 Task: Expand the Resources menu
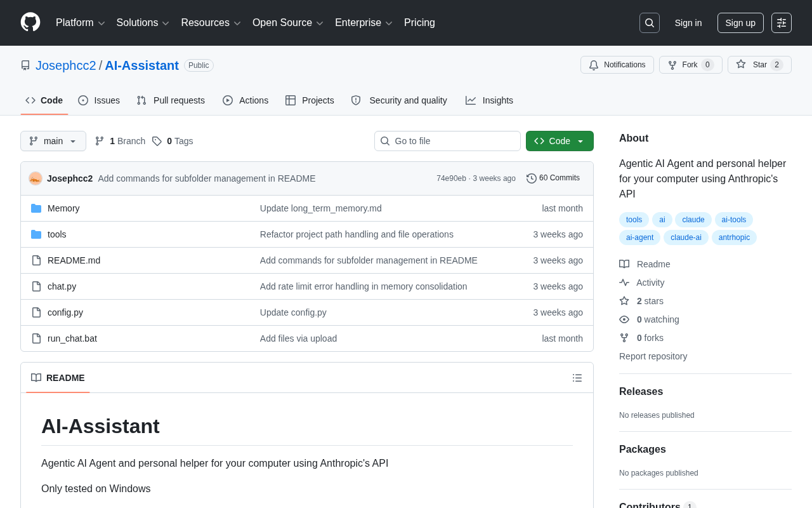(211, 23)
